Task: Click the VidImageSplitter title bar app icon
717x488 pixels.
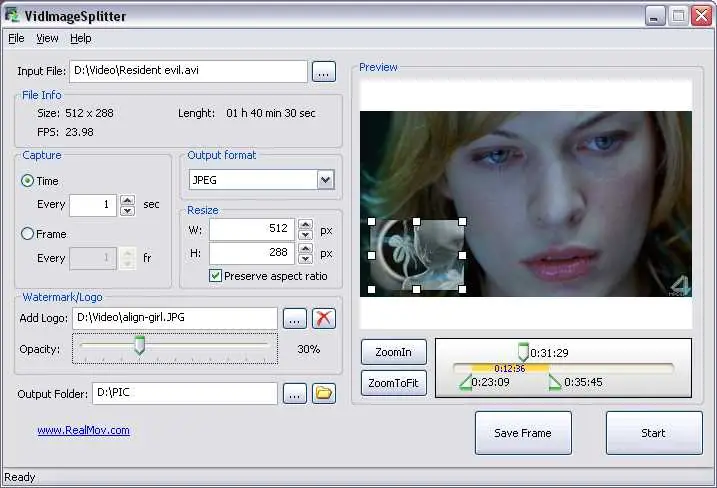Action: (12, 15)
